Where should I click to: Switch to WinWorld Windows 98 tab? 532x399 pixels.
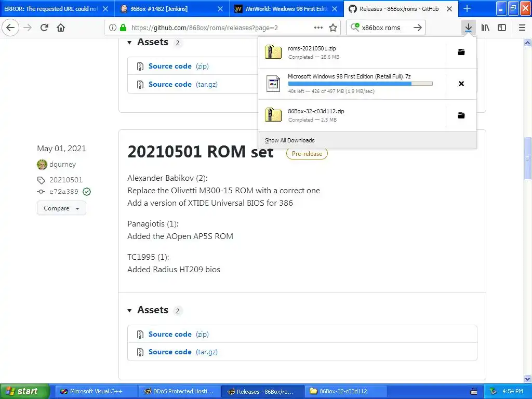286,9
